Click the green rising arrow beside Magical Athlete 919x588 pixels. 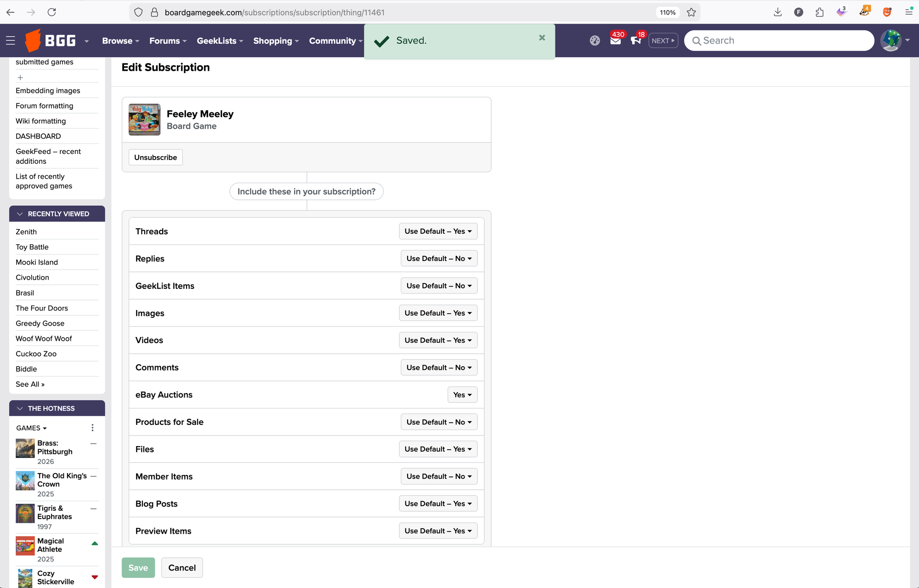click(x=94, y=543)
